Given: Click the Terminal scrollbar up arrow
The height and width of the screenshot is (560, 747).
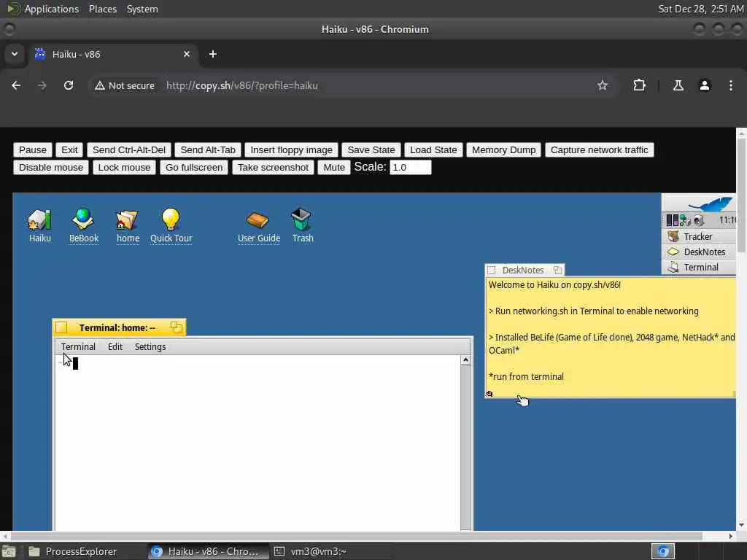Looking at the screenshot, I should click(466, 360).
